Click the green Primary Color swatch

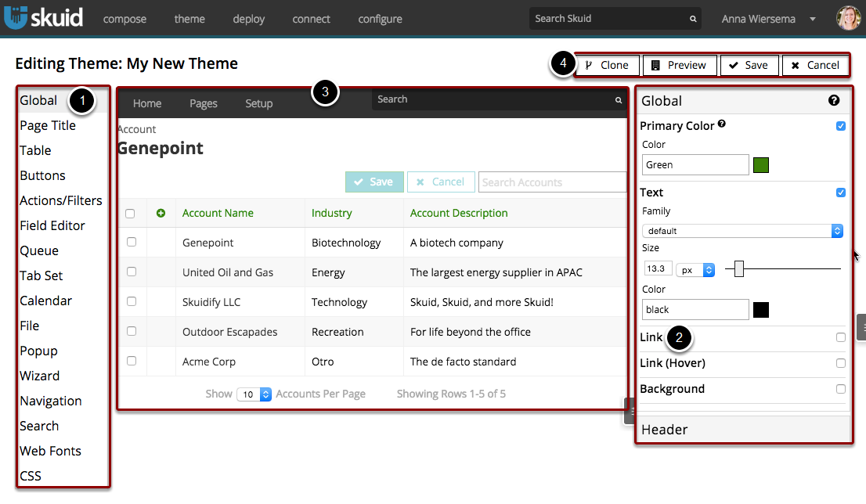761,165
